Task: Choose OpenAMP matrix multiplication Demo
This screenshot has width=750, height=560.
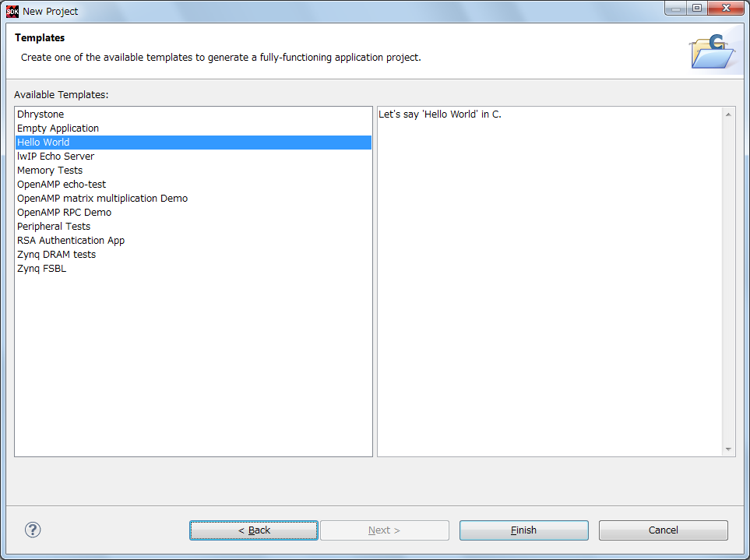Action: click(x=102, y=199)
